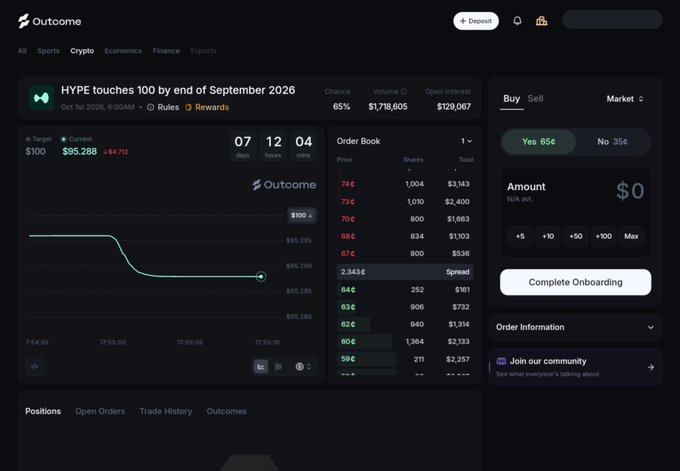Viewport: 680px width, 471px height.
Task: Click the Outcome logo in header
Action: tap(49, 21)
